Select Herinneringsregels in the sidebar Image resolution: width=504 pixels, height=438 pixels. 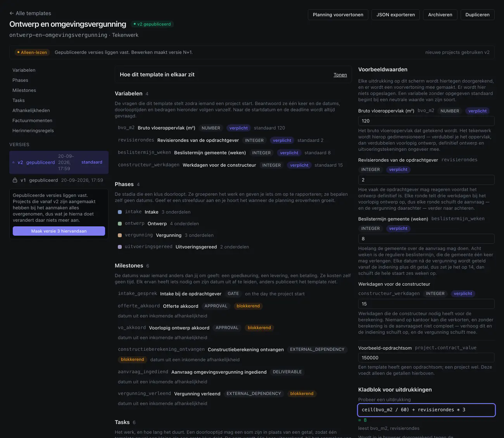tap(33, 131)
